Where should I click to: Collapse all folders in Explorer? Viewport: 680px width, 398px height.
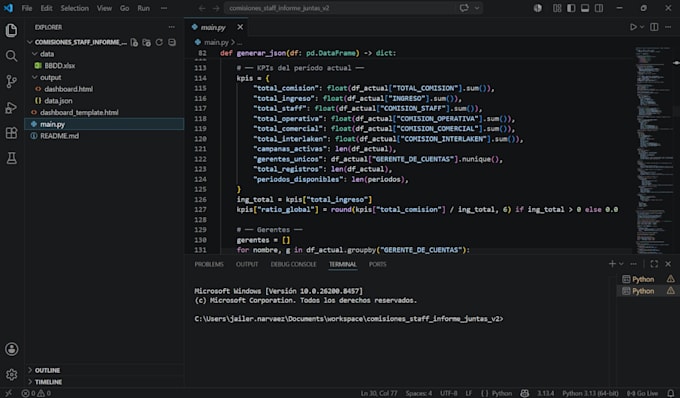pos(172,42)
